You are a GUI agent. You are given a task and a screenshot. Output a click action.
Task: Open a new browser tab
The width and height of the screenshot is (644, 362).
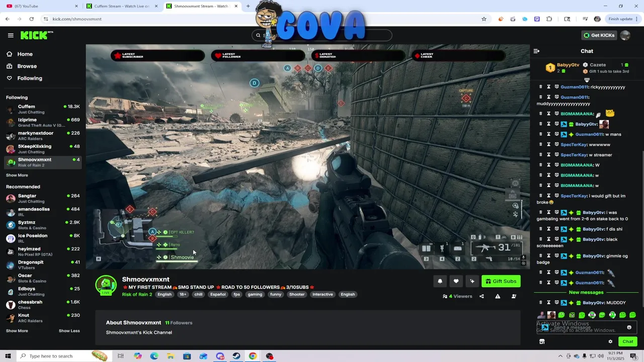(248, 6)
